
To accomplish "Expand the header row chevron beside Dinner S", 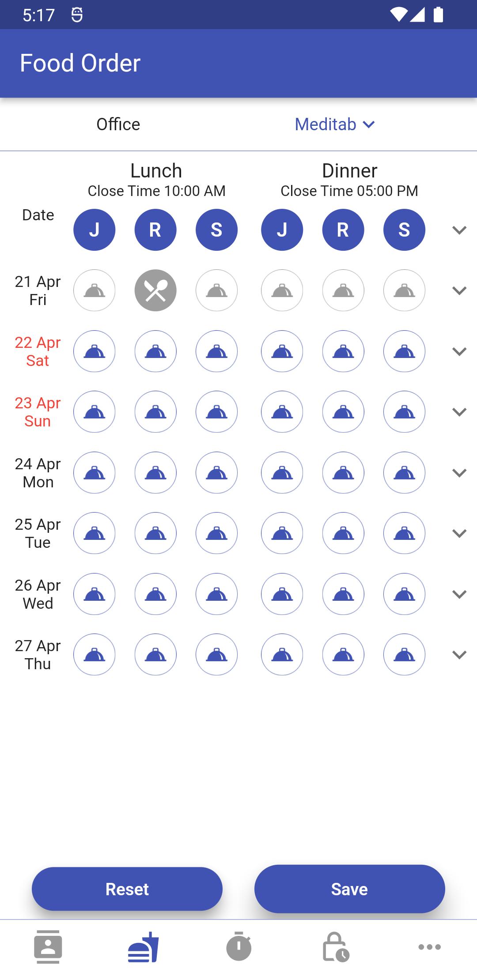I will 459,230.
